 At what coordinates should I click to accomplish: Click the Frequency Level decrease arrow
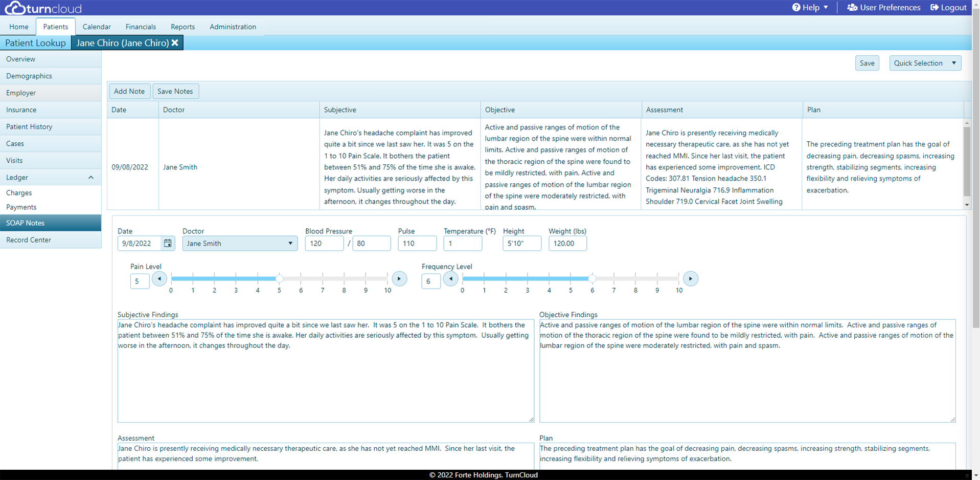(x=450, y=279)
